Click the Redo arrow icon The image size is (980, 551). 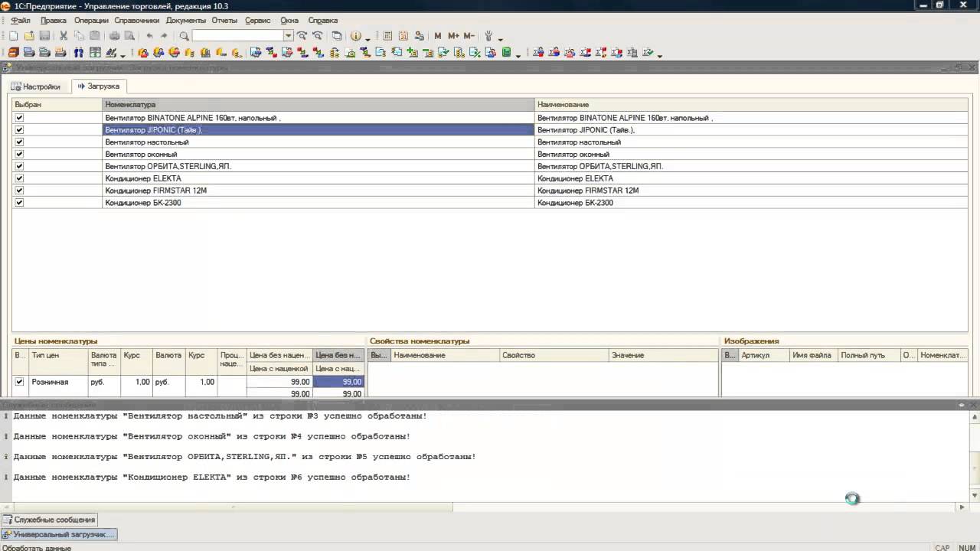[x=164, y=36]
